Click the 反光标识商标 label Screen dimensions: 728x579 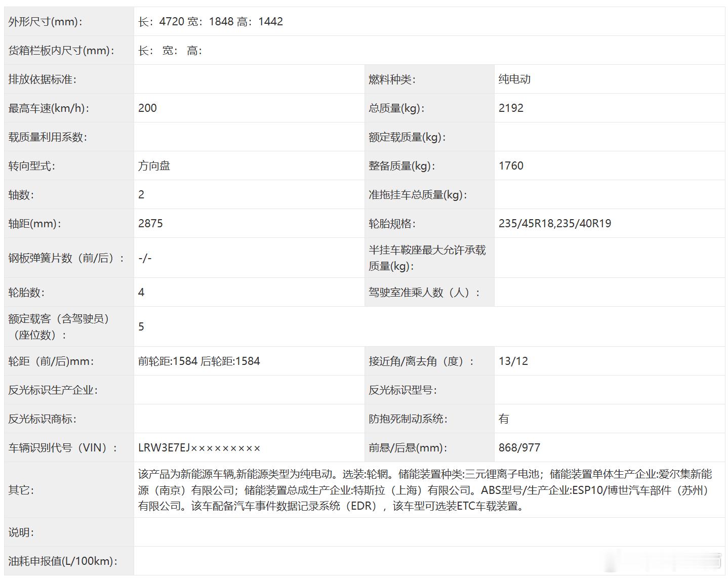[x=43, y=419]
